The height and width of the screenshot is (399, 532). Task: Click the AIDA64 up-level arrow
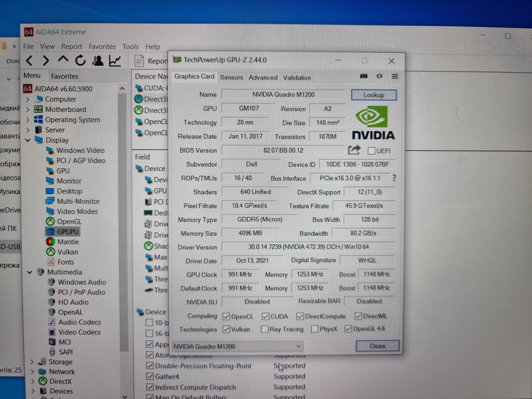click(x=63, y=60)
